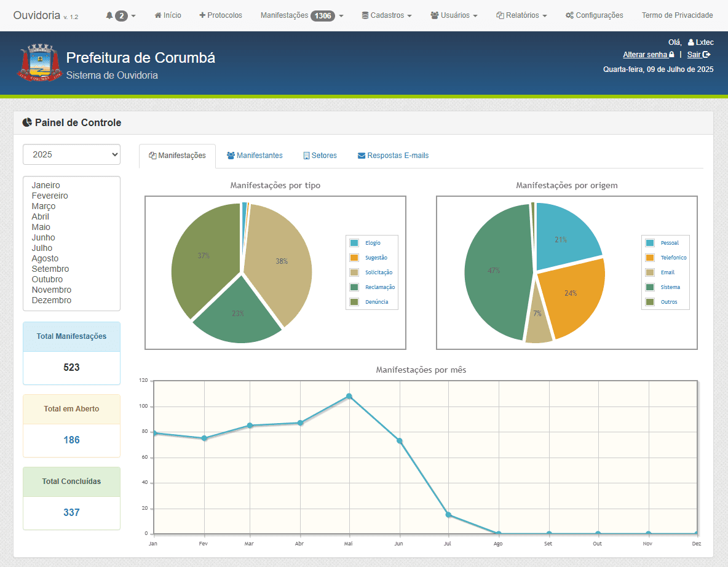Click the Alterar senha link
728x567 pixels.
pyautogui.click(x=645, y=55)
